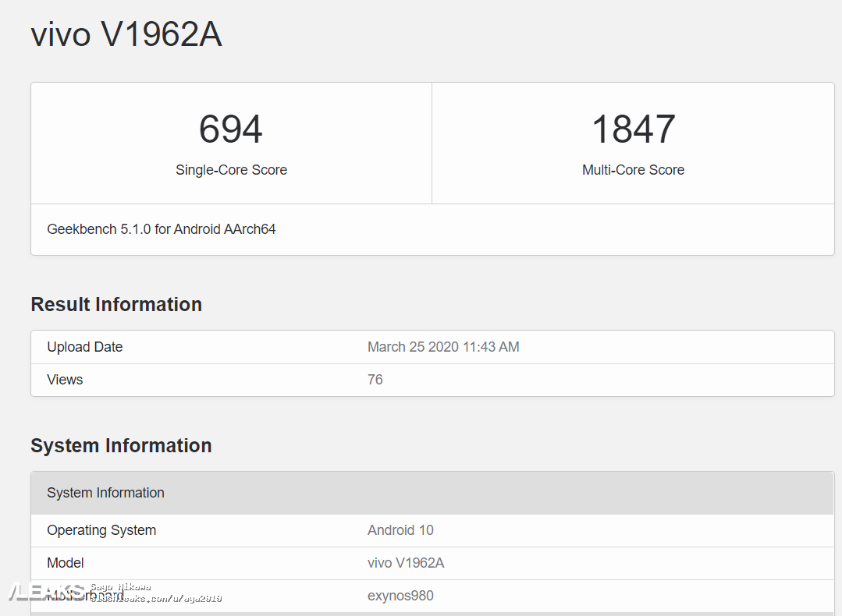The height and width of the screenshot is (616, 842).
Task: Click the 'Result Information' heading
Action: click(x=116, y=304)
